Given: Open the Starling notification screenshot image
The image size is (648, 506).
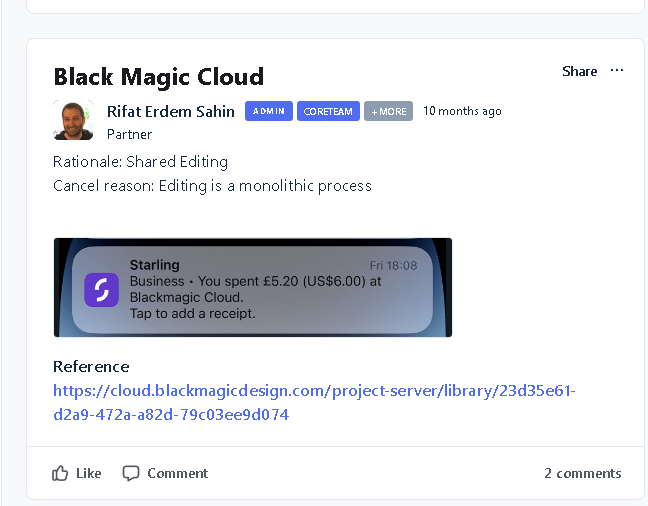Looking at the screenshot, I should coord(253,287).
